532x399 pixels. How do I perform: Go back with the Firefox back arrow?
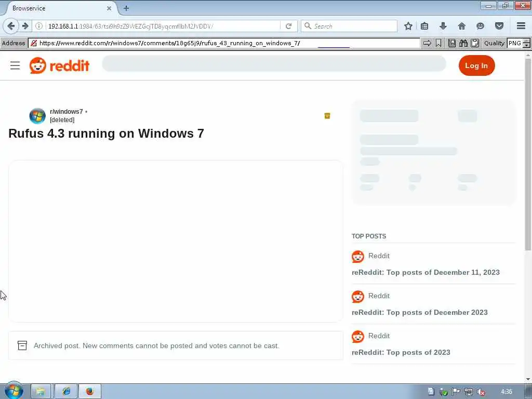11,26
